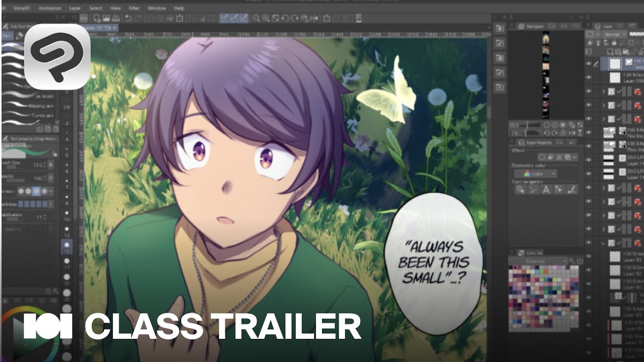Open the layer blending mode Normal dropdown
Screen dimensions: 644x362
[615, 34]
